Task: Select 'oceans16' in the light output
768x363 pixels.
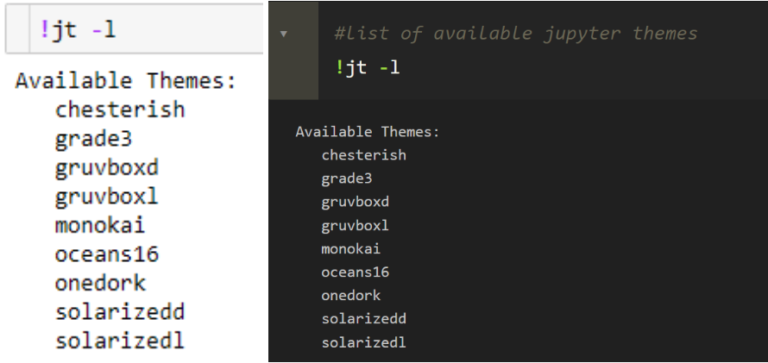Action: [107, 254]
